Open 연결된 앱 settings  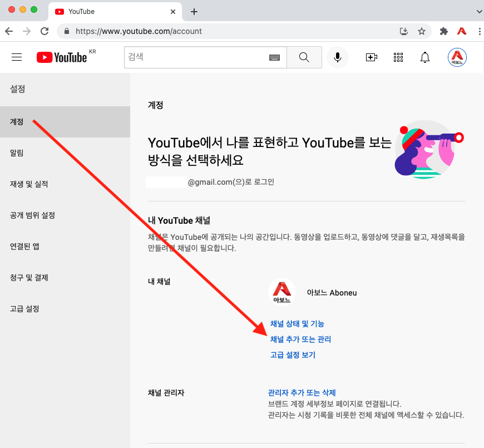tap(65, 247)
